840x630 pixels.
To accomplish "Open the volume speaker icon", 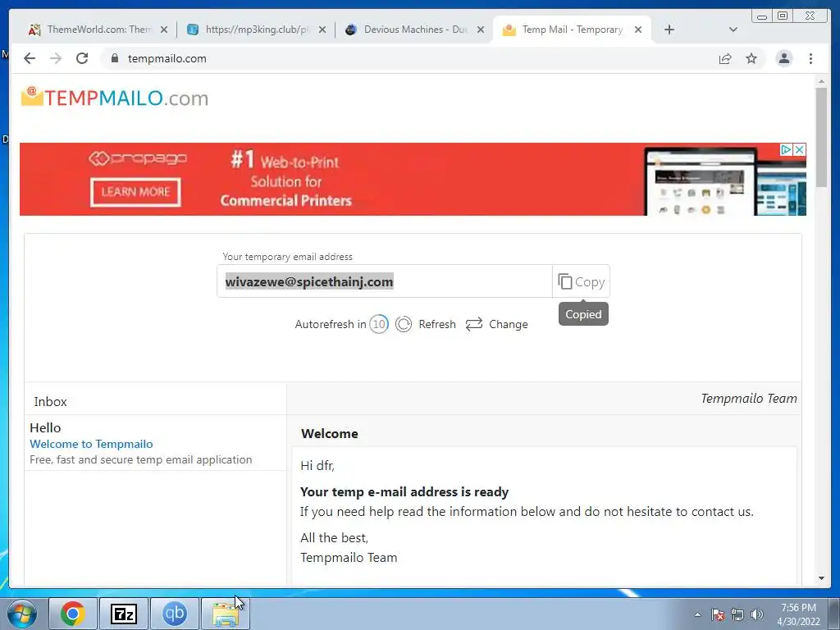I will coord(756,614).
